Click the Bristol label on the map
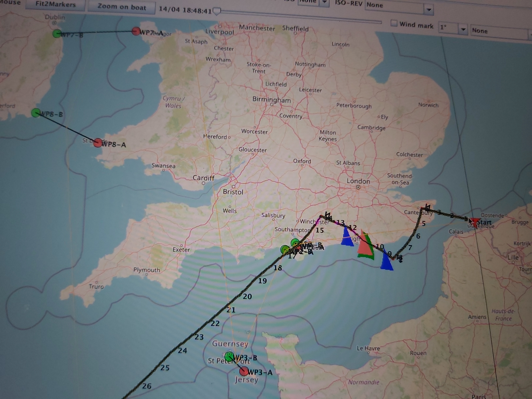Image resolution: width=532 pixels, height=399 pixels. [233, 192]
